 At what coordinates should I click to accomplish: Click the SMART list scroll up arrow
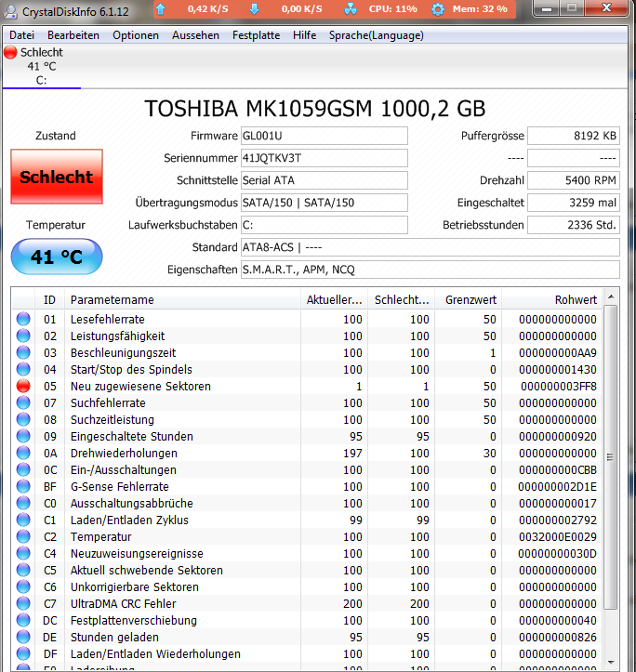tap(611, 296)
